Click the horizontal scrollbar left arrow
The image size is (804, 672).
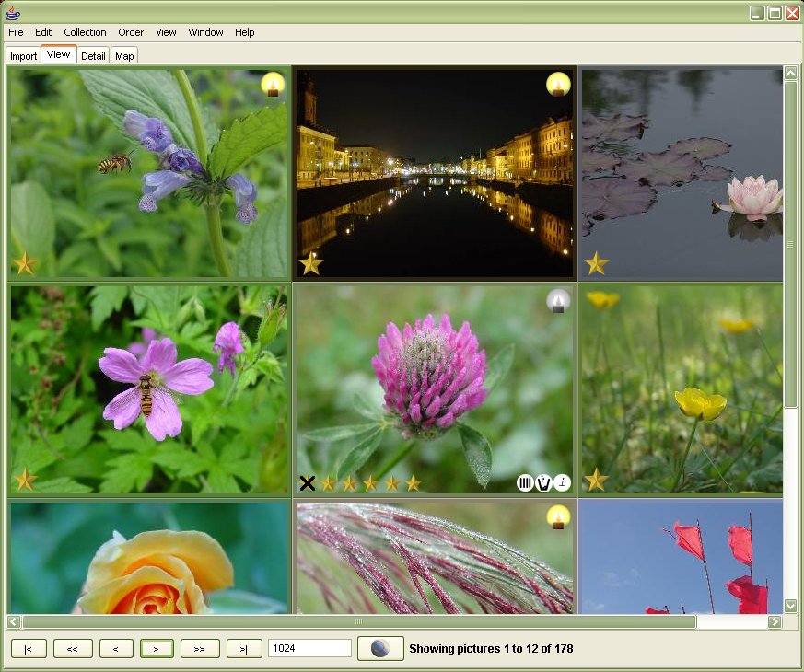click(15, 621)
